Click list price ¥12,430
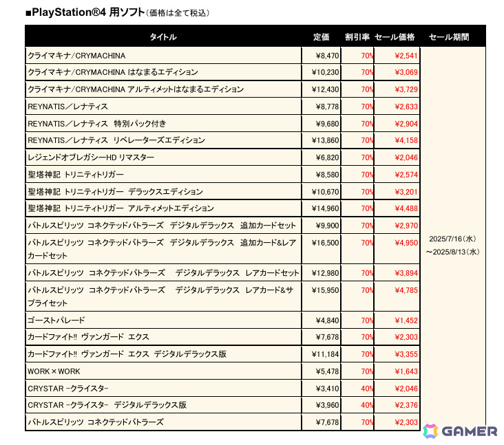The image size is (504, 445). click(x=325, y=89)
